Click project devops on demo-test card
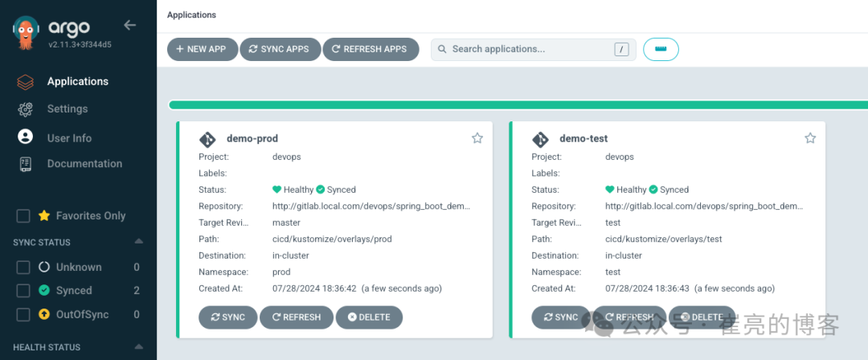868x360 pixels. click(x=620, y=157)
